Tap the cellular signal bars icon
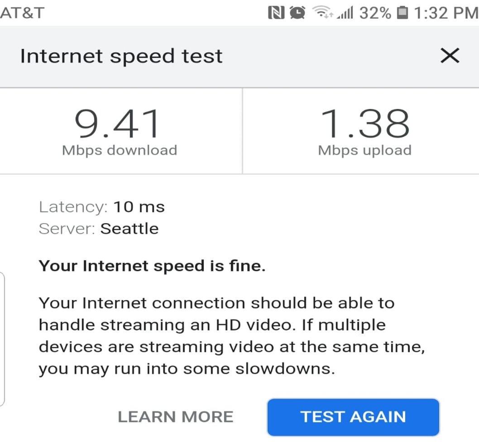This screenshot has width=479, height=448. click(346, 14)
